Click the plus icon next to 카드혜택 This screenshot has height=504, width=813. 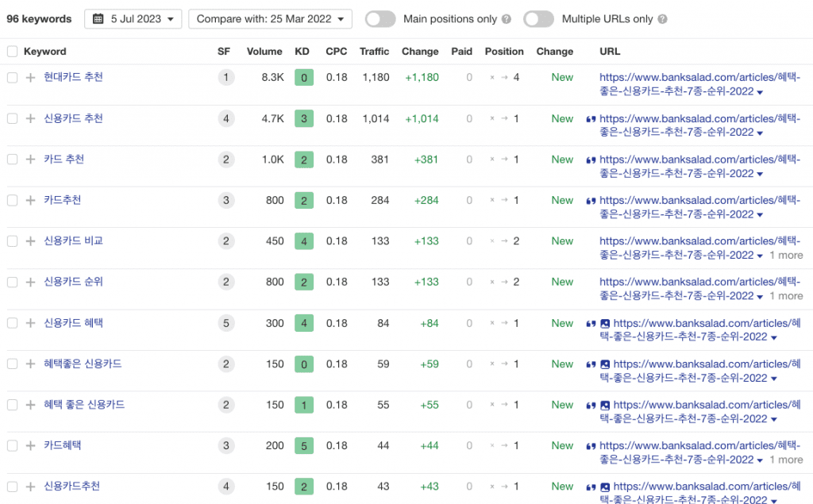pos(31,445)
